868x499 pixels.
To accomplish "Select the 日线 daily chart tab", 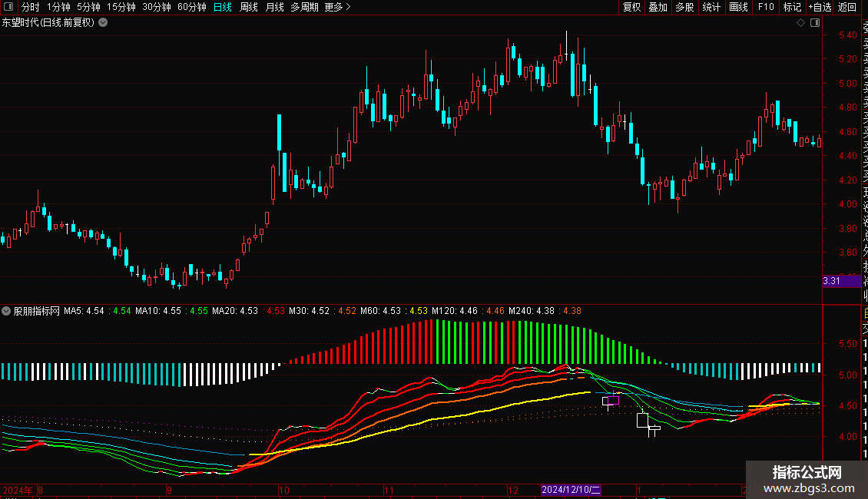I will click(223, 7).
